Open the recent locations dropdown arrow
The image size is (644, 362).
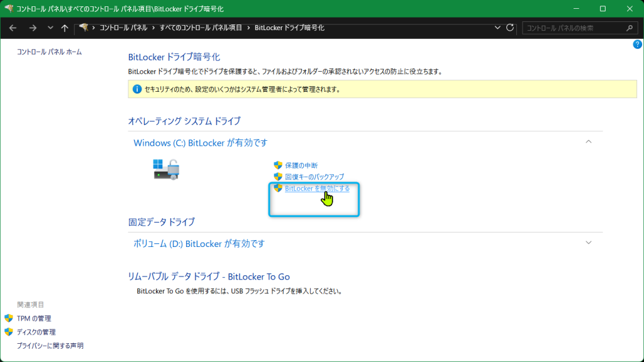point(49,28)
